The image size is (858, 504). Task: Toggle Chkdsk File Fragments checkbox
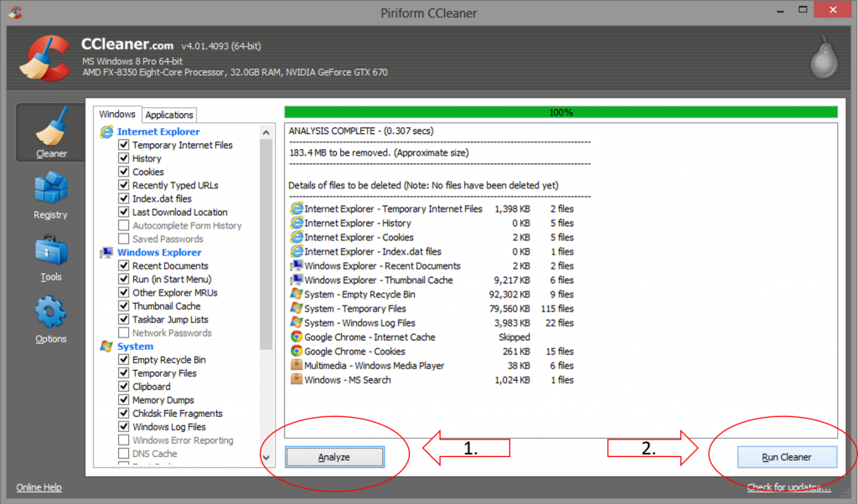pyautogui.click(x=124, y=414)
